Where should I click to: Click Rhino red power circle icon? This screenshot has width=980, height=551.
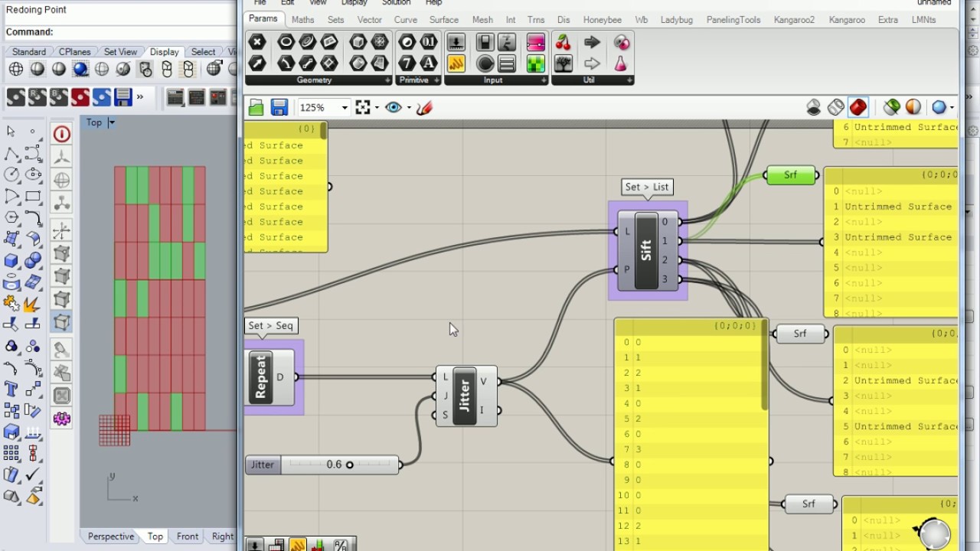pos(62,135)
